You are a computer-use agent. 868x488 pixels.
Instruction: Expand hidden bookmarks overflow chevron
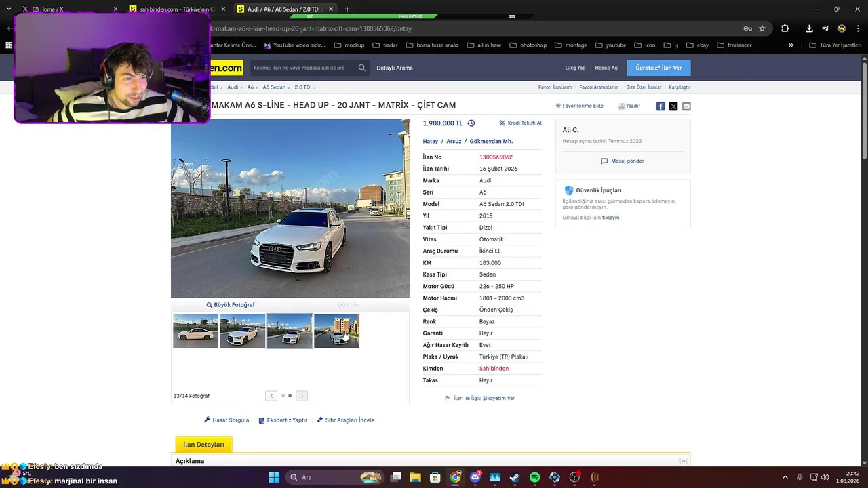pyautogui.click(x=791, y=45)
